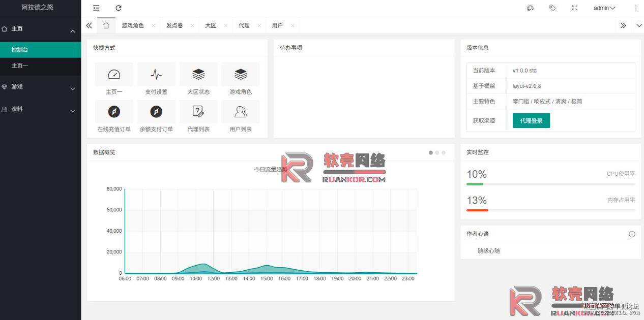Select the third carousel dot in 数据概览
Screen dimensions: 644x320
click(x=443, y=152)
